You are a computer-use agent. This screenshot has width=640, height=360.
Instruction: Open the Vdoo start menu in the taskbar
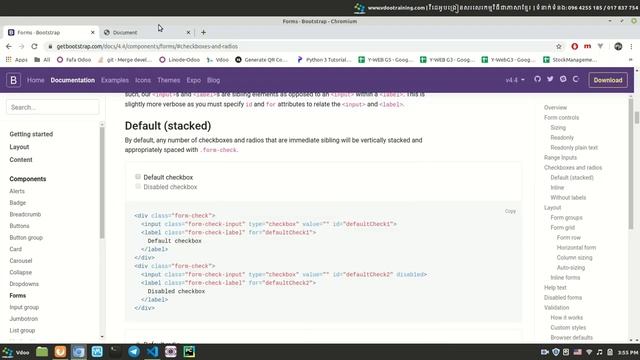pyautogui.click(x=16, y=352)
